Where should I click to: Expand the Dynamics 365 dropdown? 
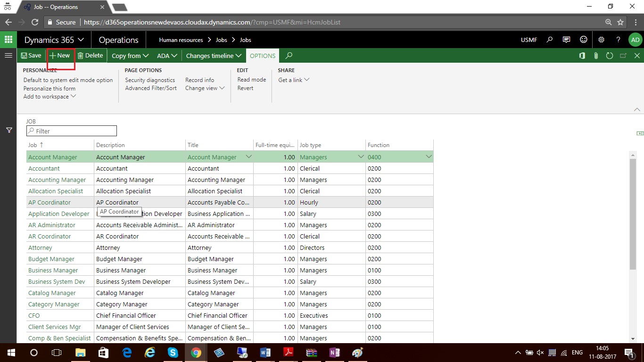54,40
